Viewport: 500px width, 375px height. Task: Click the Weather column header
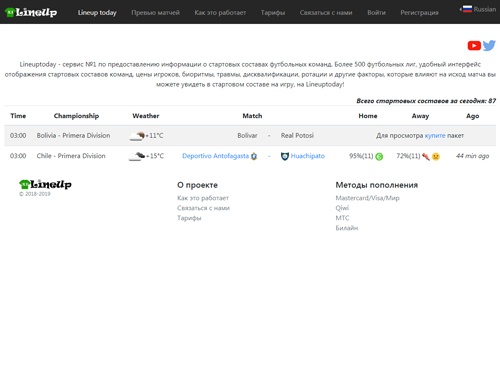click(146, 116)
